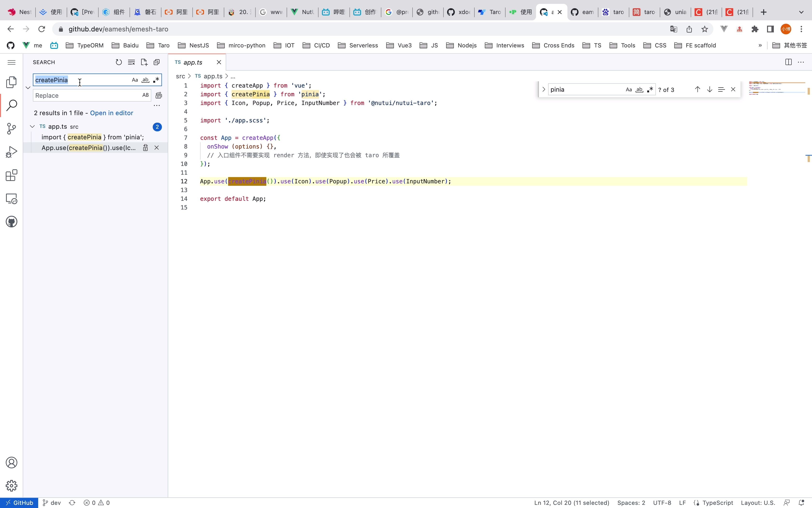Image resolution: width=812 pixels, height=508 pixels.
Task: Toggle Regular Expression in find widget
Action: click(x=650, y=90)
